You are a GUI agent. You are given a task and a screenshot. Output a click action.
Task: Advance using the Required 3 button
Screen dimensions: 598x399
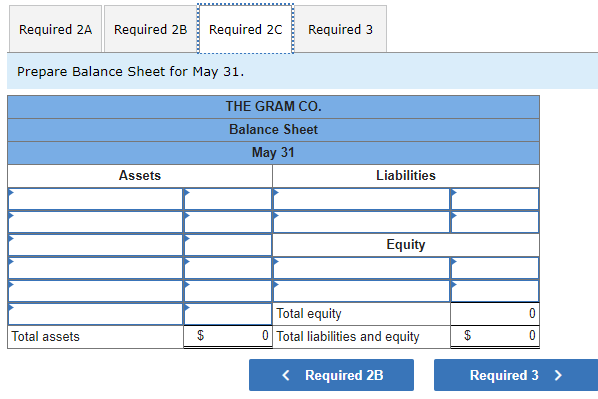click(516, 375)
